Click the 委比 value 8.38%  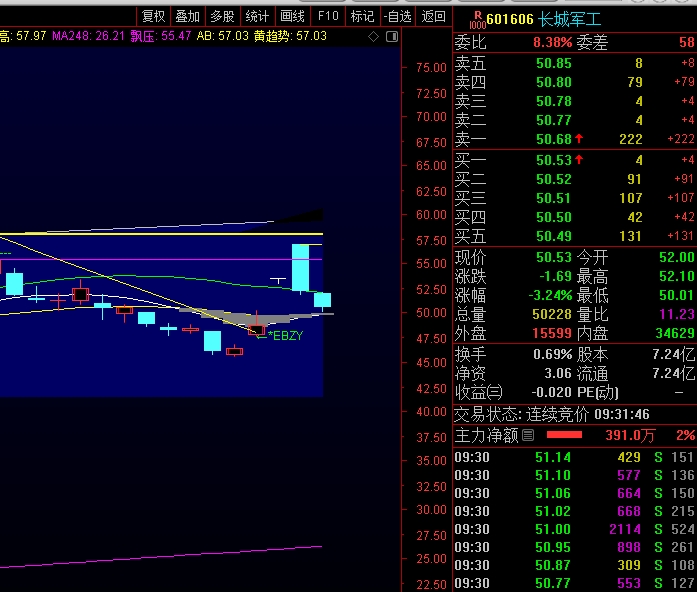click(552, 42)
